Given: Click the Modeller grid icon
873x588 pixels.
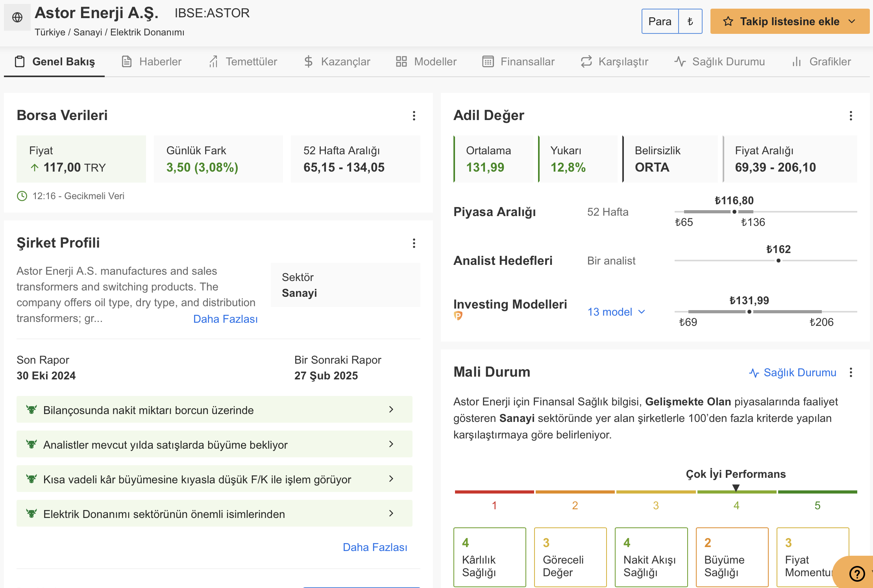Looking at the screenshot, I should 401,61.
